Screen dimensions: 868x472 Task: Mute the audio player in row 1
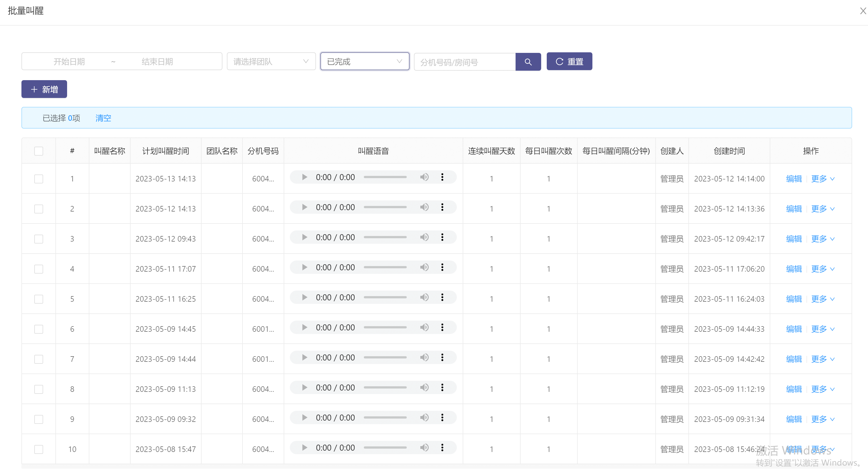click(424, 177)
